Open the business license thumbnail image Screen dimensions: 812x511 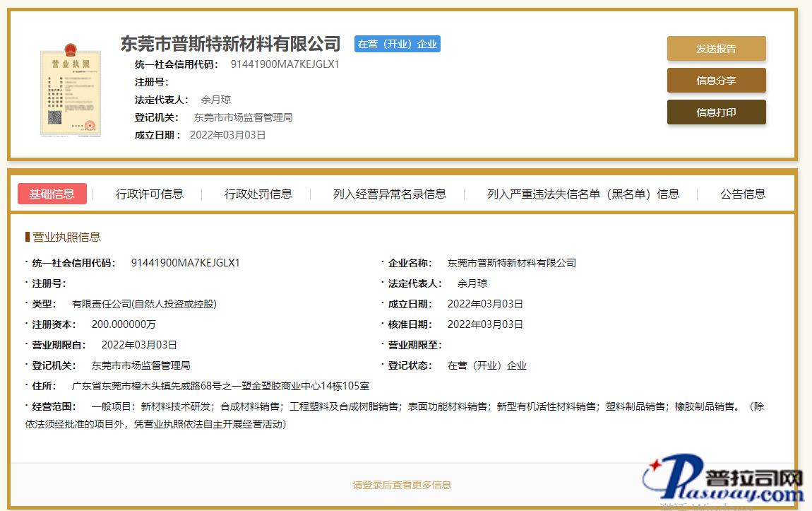click(71, 90)
